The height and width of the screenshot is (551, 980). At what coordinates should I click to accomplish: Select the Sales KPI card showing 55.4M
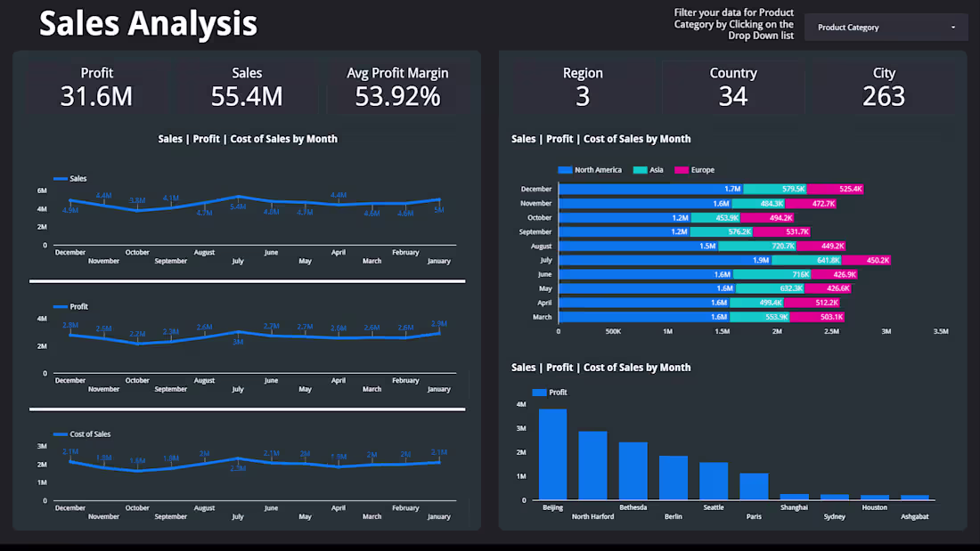(x=247, y=86)
